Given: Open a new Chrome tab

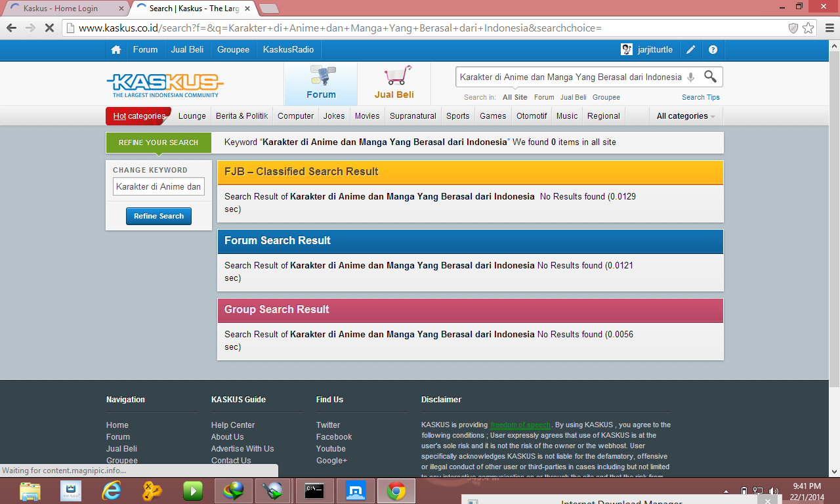Looking at the screenshot, I should [x=268, y=9].
